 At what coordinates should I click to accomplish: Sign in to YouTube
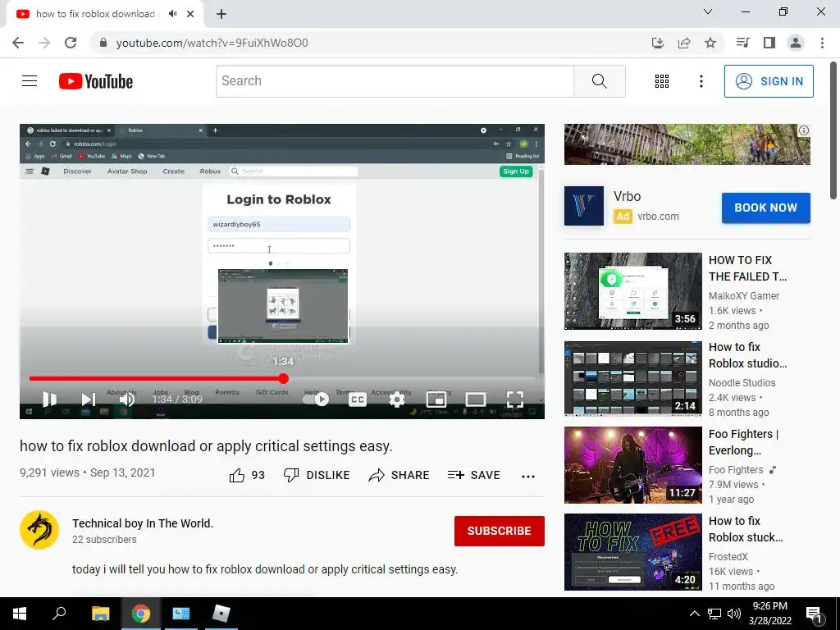coord(768,81)
